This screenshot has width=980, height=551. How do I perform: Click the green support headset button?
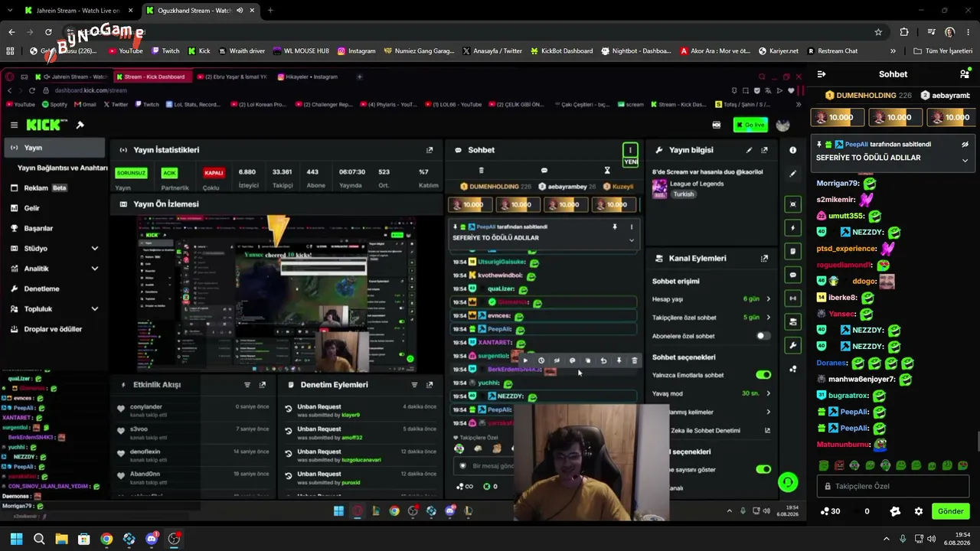click(788, 482)
